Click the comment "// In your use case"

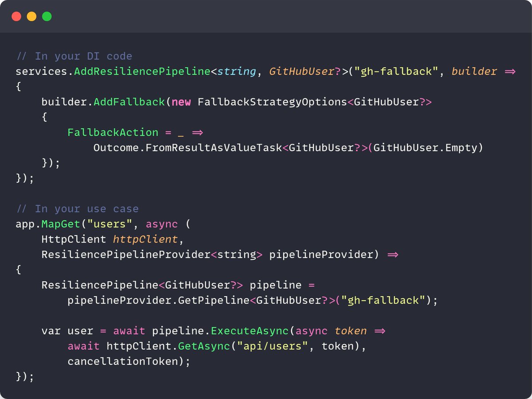tap(77, 209)
